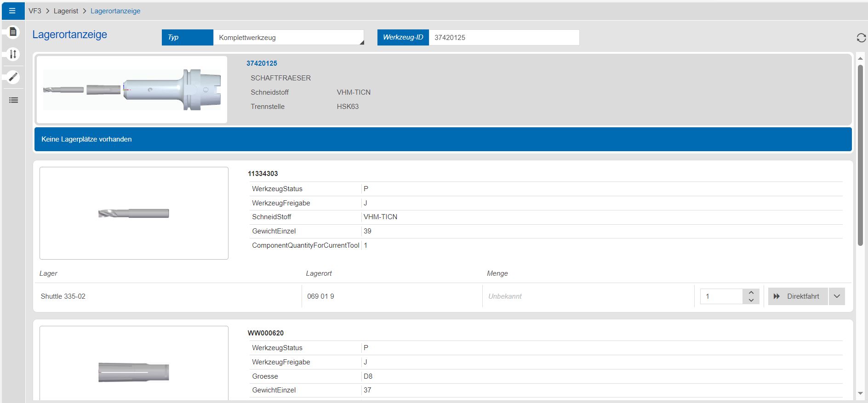Click the complete tool assembly thumbnail

pos(132,90)
